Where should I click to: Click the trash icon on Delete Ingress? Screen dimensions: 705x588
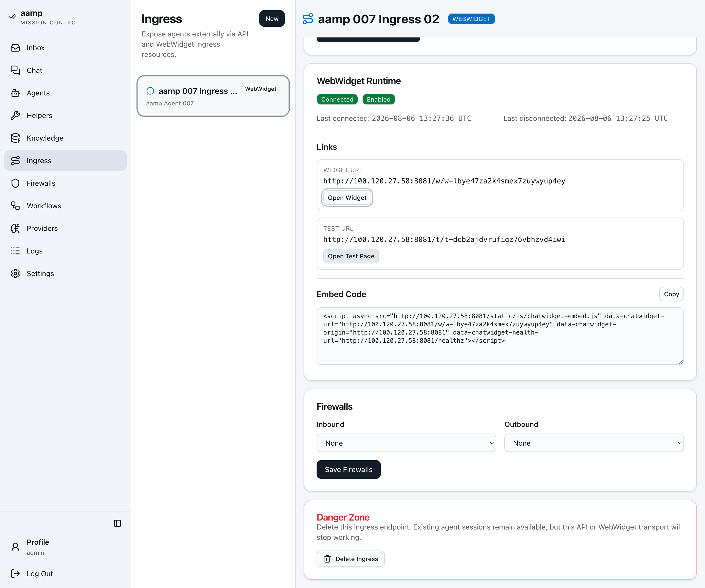pos(327,559)
